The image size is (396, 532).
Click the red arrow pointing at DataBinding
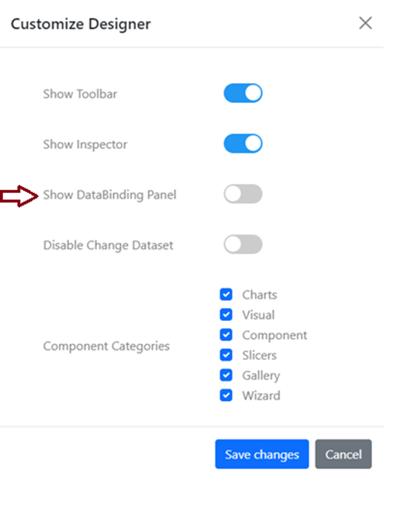click(x=19, y=195)
